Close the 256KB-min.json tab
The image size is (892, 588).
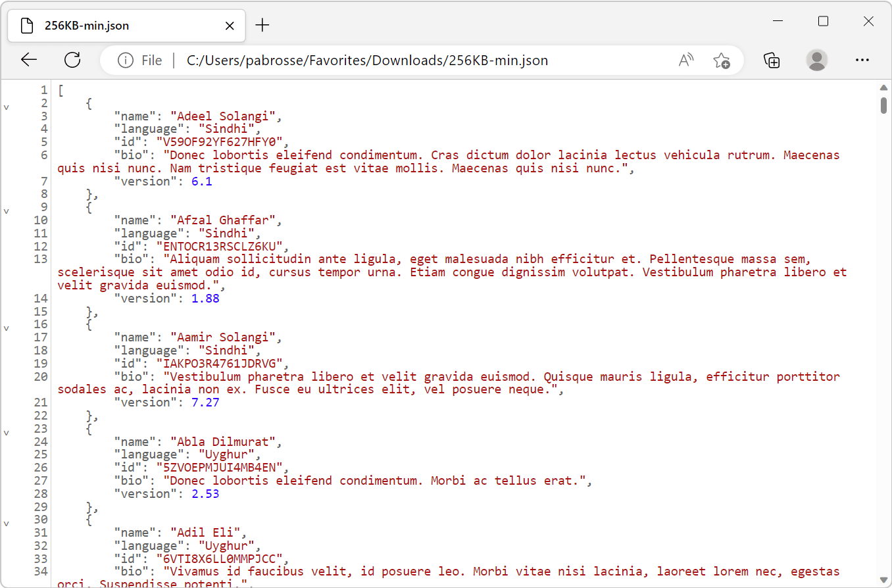[x=229, y=25]
